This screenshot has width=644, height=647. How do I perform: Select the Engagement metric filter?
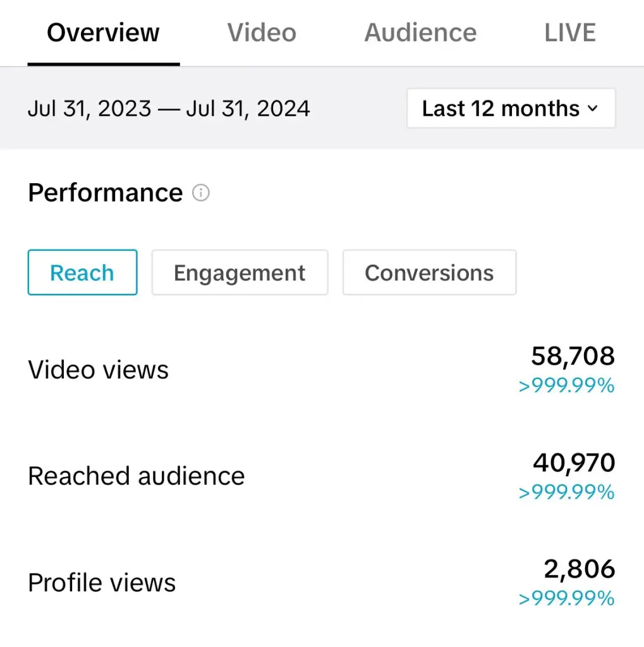pos(240,273)
